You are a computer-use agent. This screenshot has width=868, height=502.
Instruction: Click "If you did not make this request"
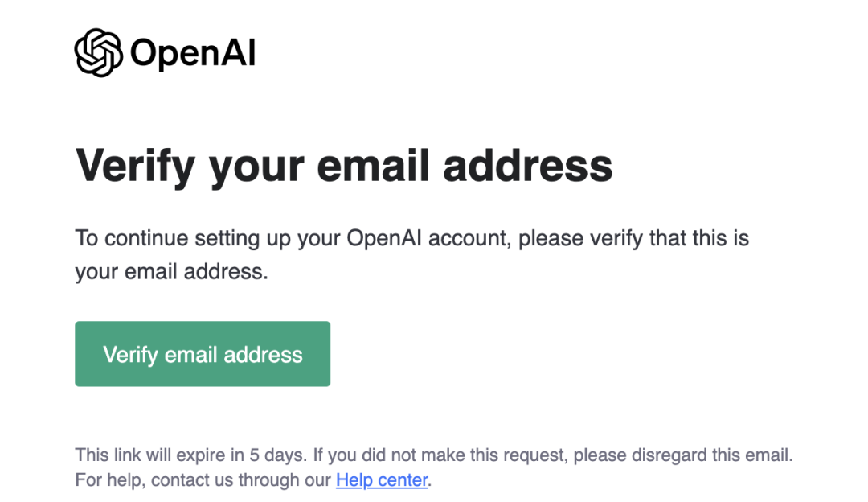440,455
